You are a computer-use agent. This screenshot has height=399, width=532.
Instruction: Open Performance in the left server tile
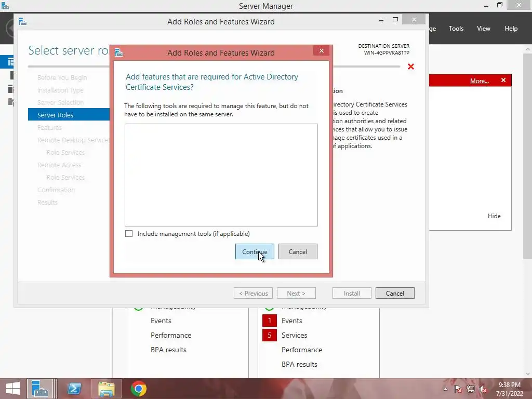point(171,335)
